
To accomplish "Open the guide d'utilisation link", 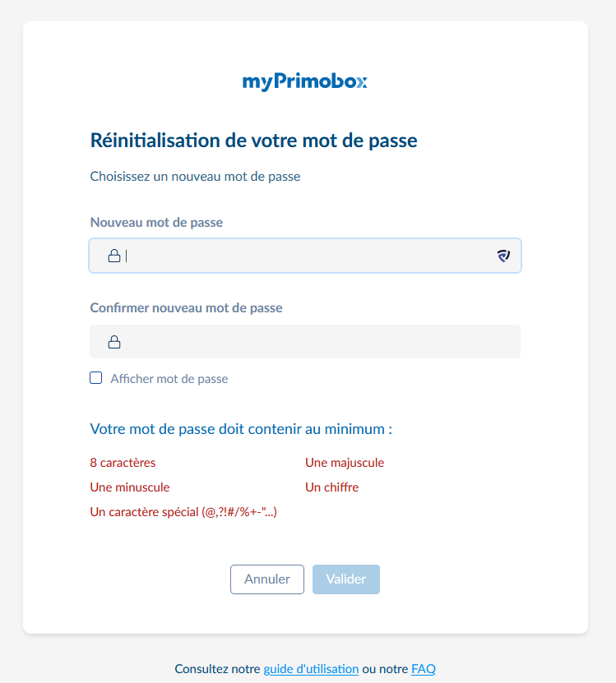I will 311,669.
